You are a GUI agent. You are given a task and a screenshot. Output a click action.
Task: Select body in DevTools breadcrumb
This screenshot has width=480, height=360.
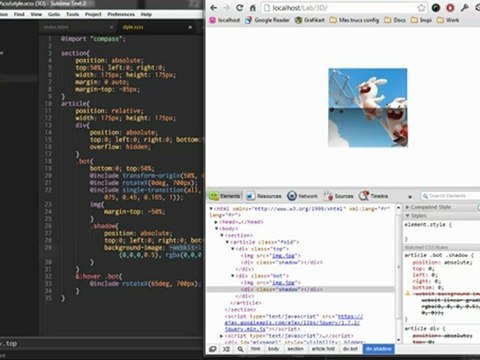coord(273,349)
